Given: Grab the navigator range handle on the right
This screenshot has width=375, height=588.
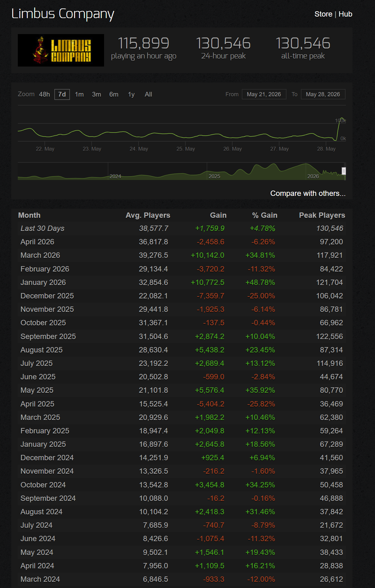Looking at the screenshot, I should [x=344, y=171].
